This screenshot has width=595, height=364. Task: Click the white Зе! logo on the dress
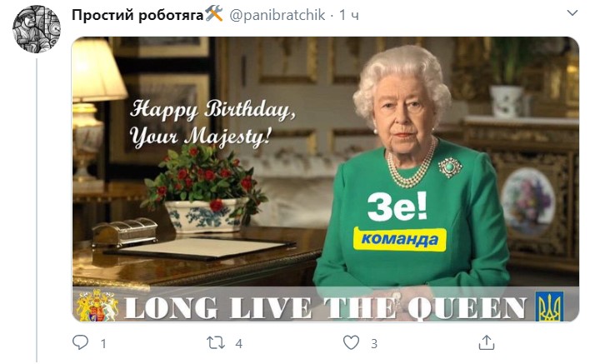tap(397, 207)
